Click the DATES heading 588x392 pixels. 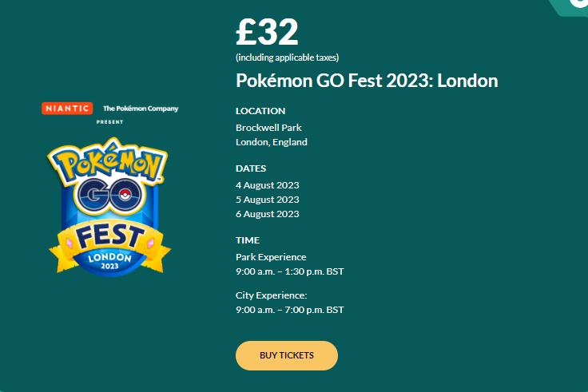coord(251,168)
